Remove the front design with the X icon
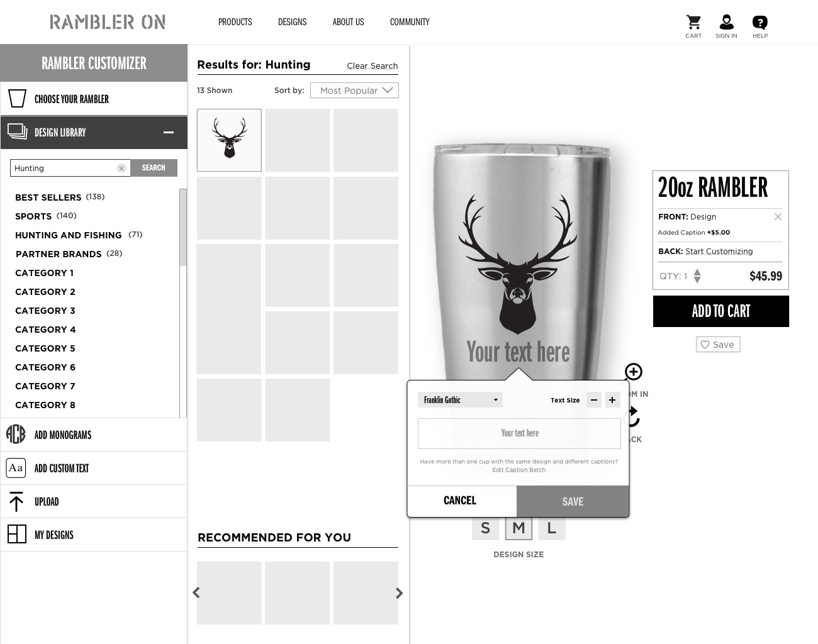Screen dimensions: 818x644 (x=778, y=216)
